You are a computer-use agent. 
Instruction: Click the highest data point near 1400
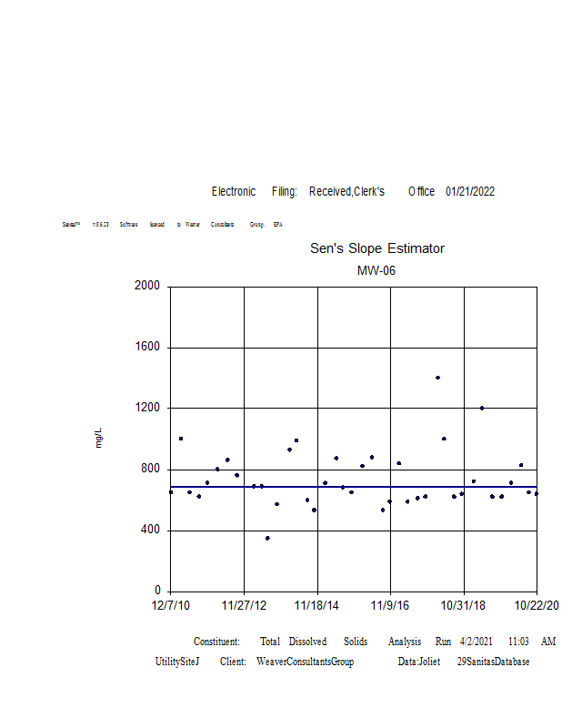(437, 377)
